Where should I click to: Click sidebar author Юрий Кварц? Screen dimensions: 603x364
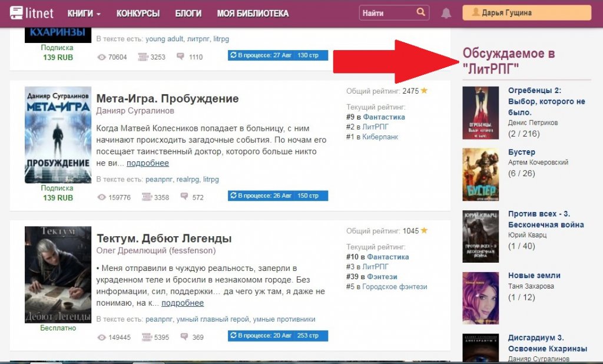click(527, 234)
